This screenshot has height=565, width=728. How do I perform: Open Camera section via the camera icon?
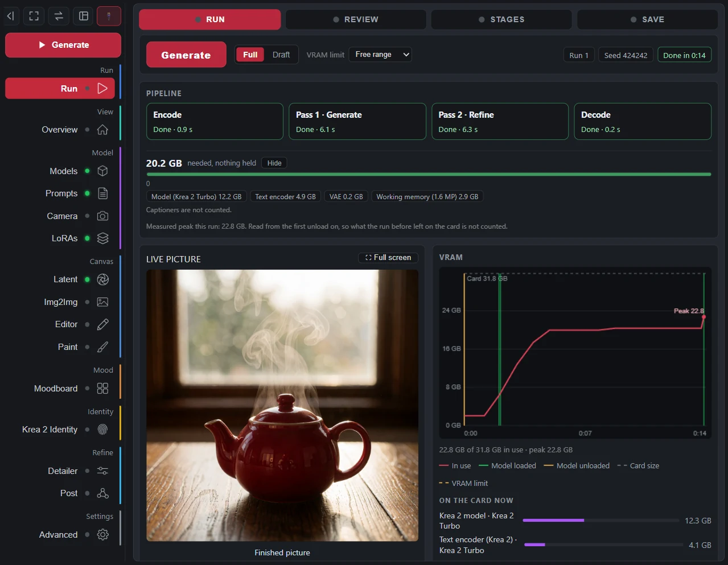pyautogui.click(x=102, y=216)
